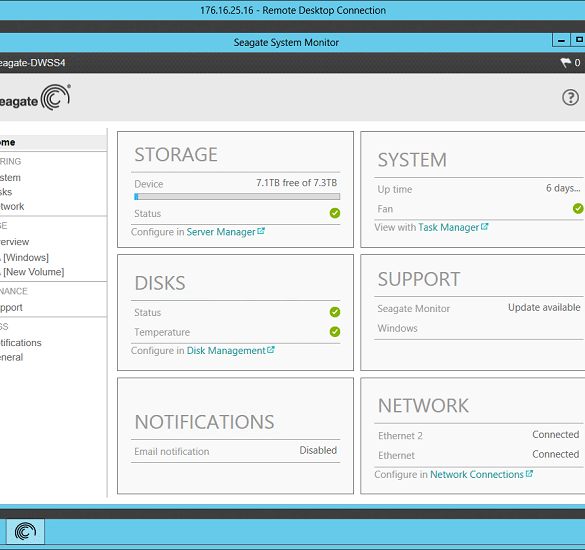Click Storage Status green check icon

coord(335,213)
